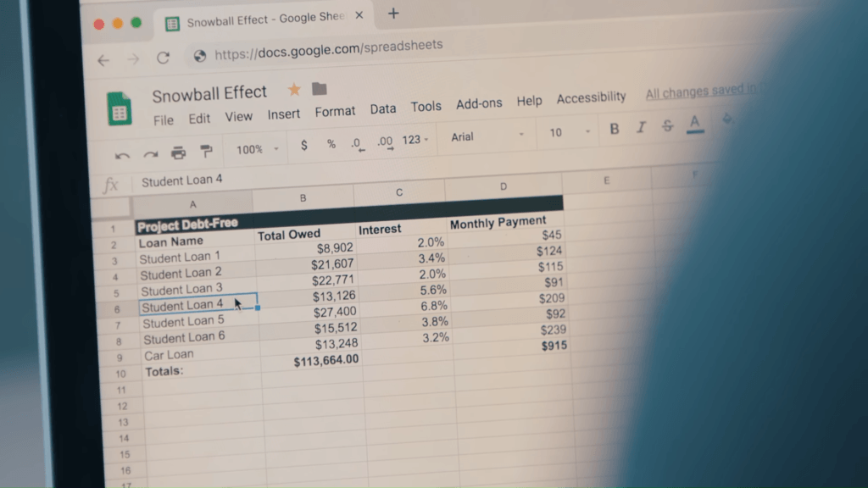The width and height of the screenshot is (868, 488).
Task: Reload the page with browser refresh
Action: tap(163, 58)
